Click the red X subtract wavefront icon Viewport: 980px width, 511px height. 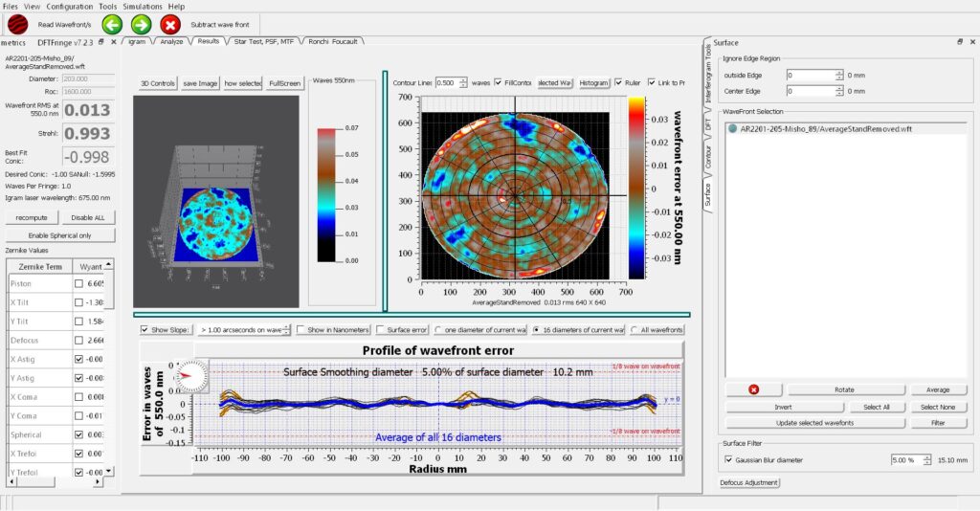pos(170,24)
